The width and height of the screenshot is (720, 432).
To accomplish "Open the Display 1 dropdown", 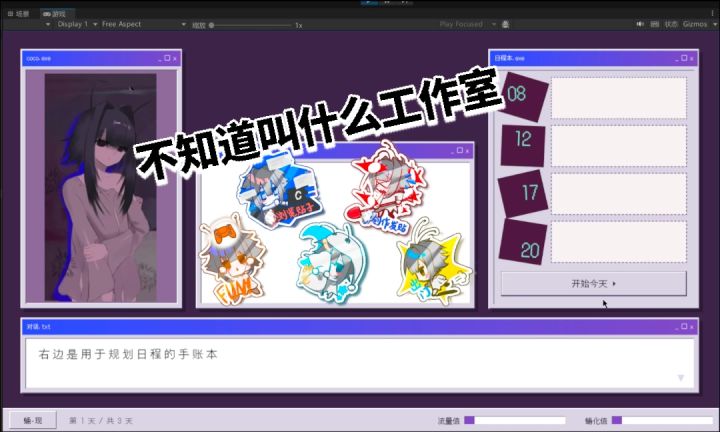I will [x=77, y=24].
